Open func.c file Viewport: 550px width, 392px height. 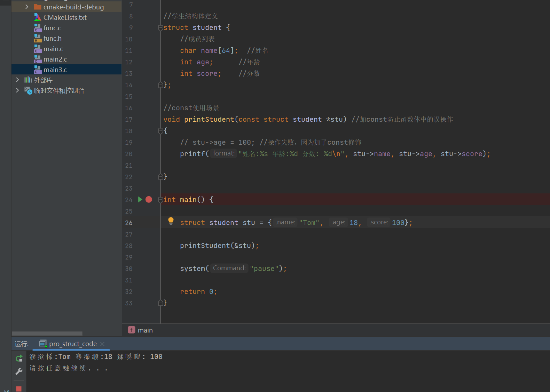(52, 28)
